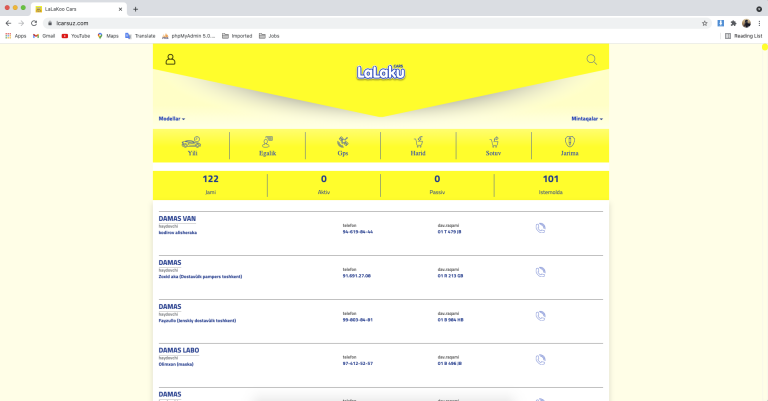Open the DAMAS LABO car entry
This screenshot has width=768, height=401.
[179, 351]
